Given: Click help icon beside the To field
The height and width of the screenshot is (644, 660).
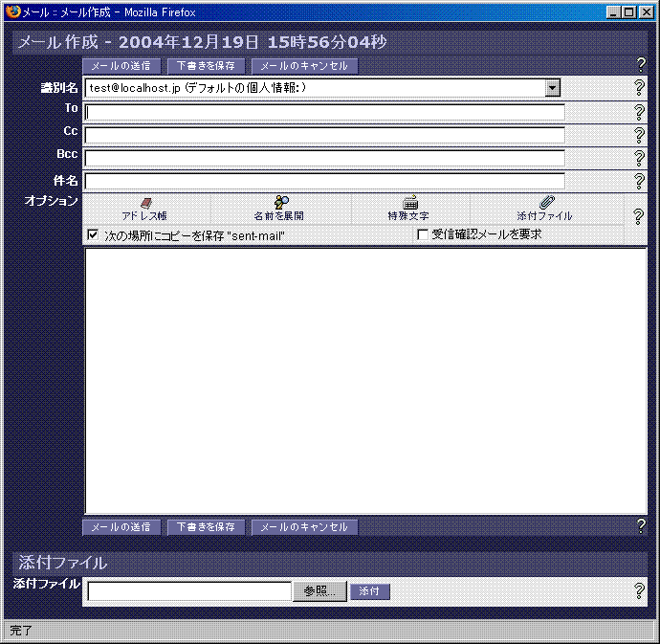Looking at the screenshot, I should pyautogui.click(x=639, y=111).
